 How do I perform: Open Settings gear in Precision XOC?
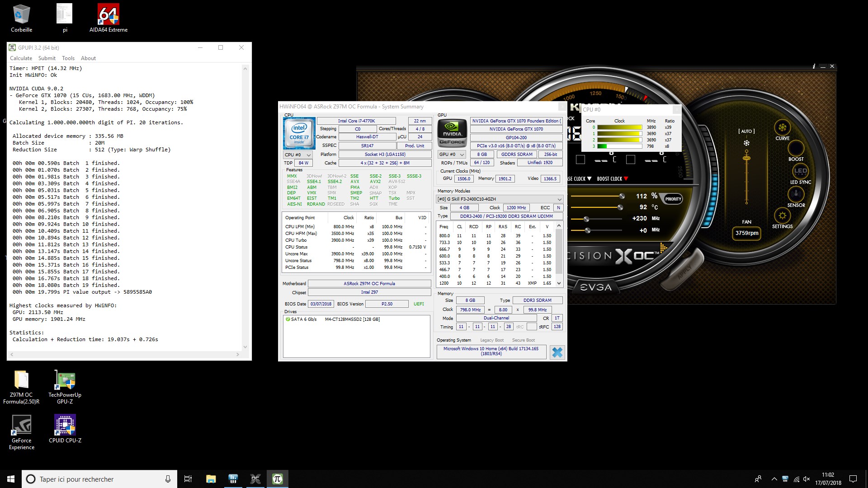pyautogui.click(x=782, y=216)
